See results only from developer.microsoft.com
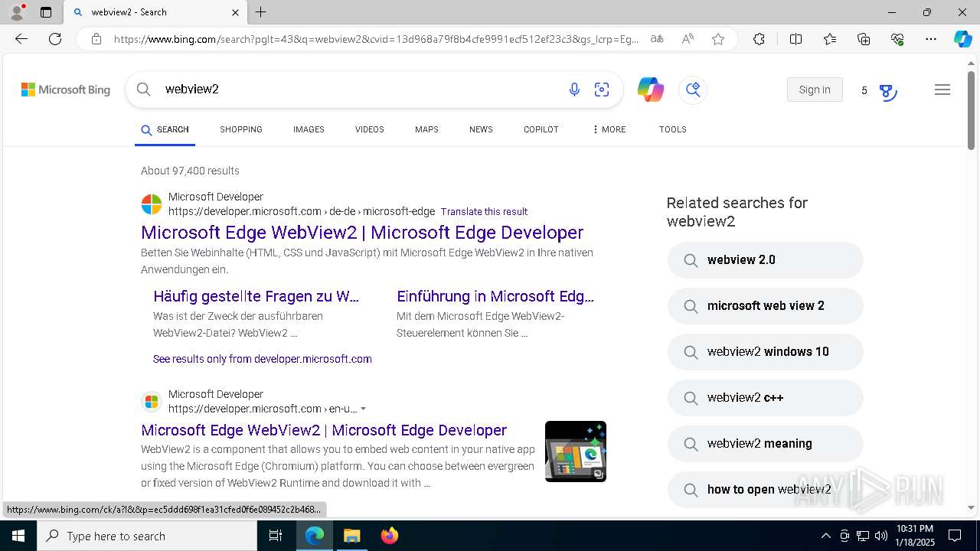 (x=263, y=359)
